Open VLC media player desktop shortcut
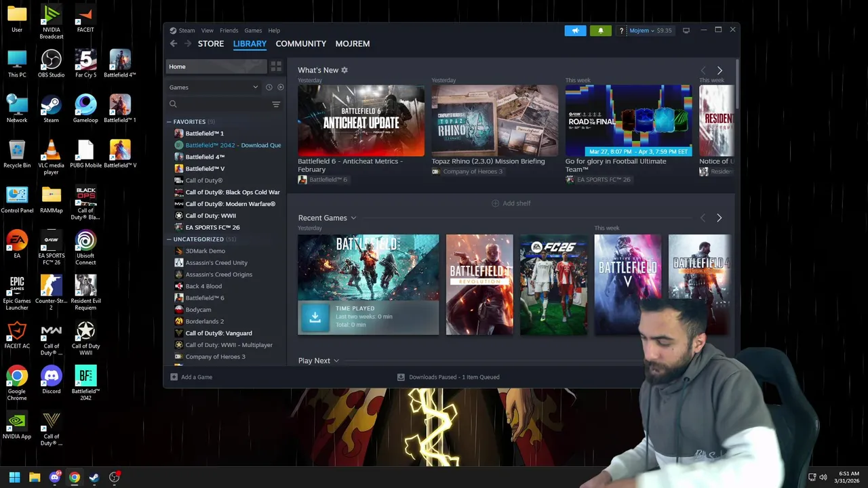This screenshot has height=488, width=868. point(51,157)
